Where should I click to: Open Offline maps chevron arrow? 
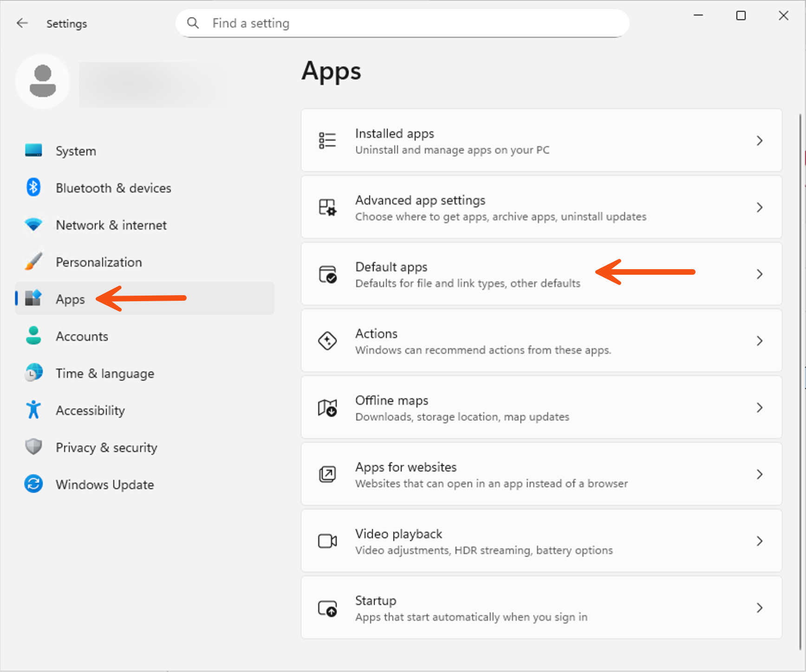[760, 407]
